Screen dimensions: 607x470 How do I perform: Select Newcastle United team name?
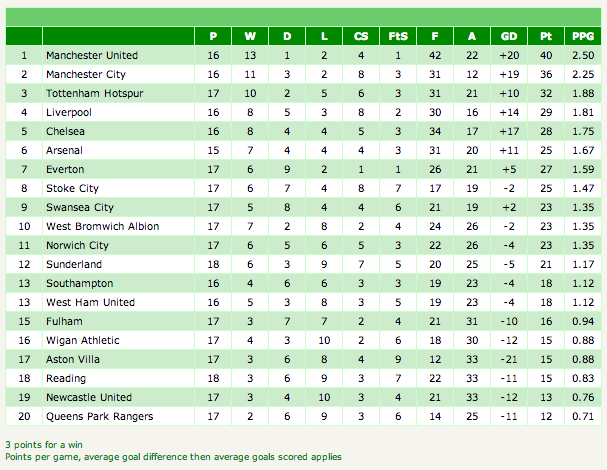click(89, 397)
